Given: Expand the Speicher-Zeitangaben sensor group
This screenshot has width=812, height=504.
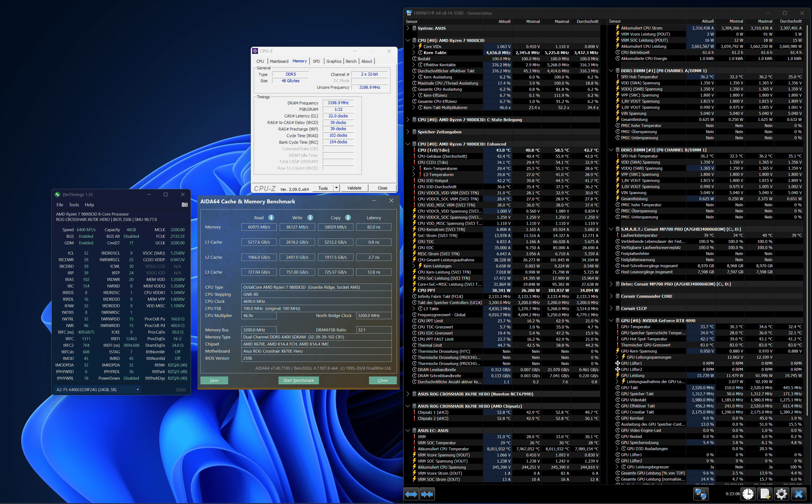Looking at the screenshot, I should click(408, 132).
